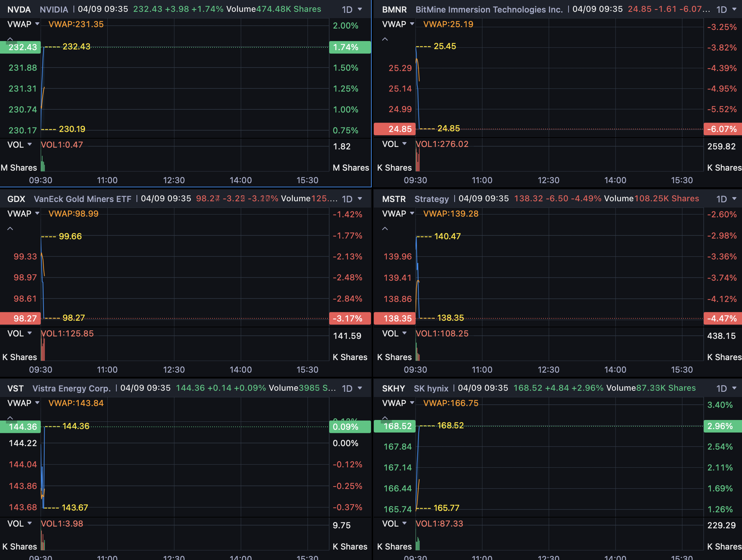The image size is (742, 560).
Task: Collapse the GDX main chart using the chevron
Action: pyautogui.click(x=10, y=228)
